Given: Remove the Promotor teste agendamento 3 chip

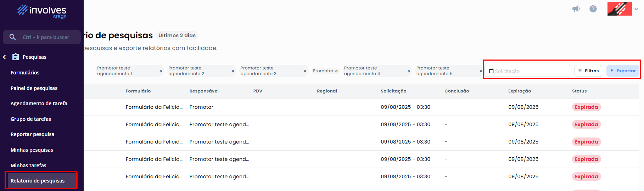Looking at the screenshot, I should 305,71.
